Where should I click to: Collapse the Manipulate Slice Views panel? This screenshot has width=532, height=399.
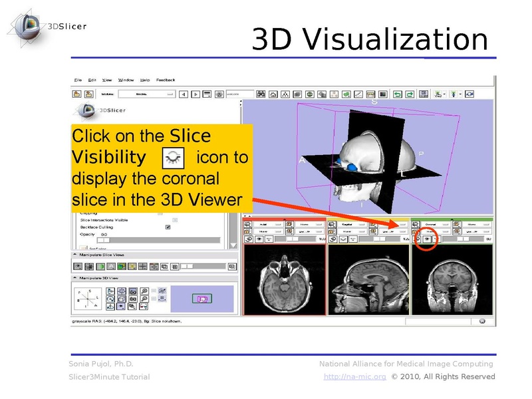point(74,254)
